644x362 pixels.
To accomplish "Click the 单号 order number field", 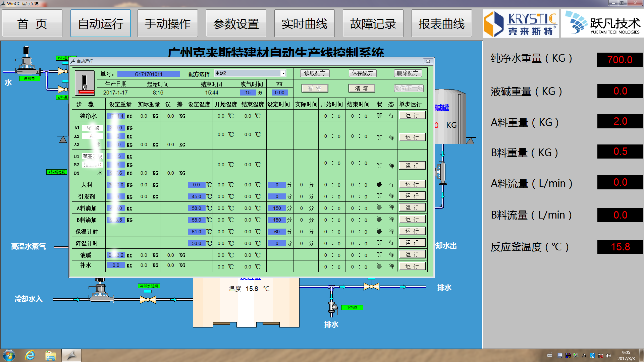I will pyautogui.click(x=148, y=74).
